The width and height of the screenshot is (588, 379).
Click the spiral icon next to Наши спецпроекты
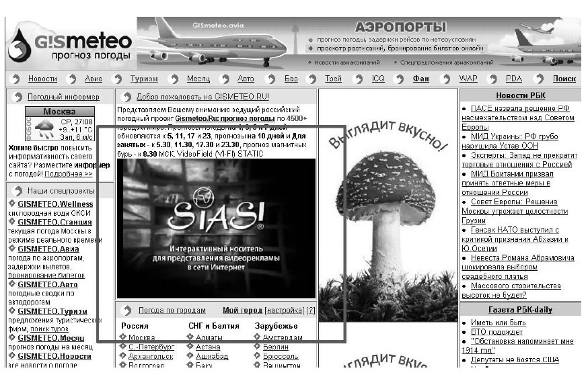click(x=17, y=191)
